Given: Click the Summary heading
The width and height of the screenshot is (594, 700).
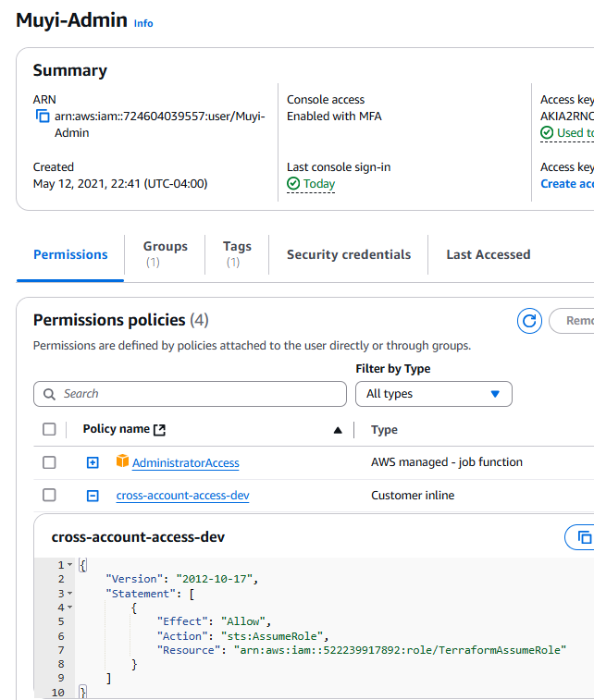Looking at the screenshot, I should [x=70, y=70].
